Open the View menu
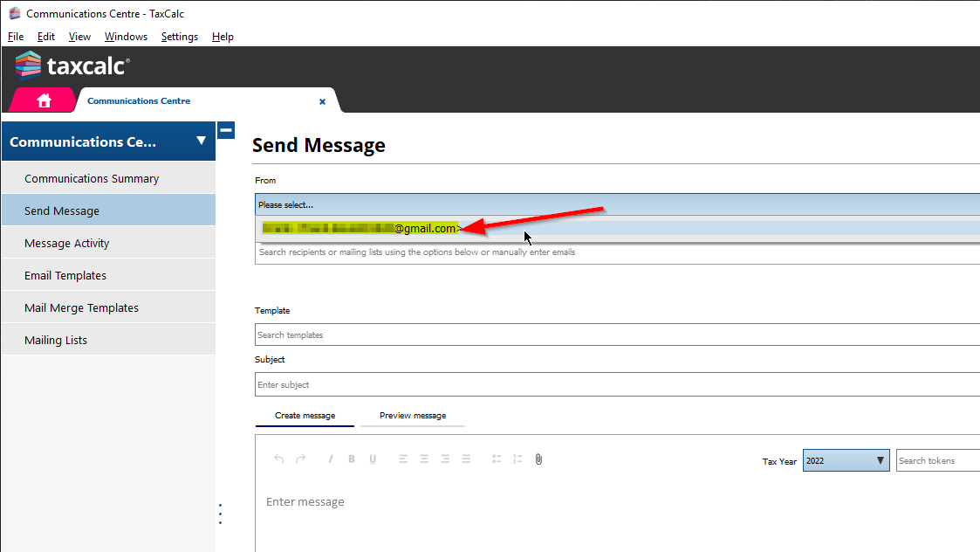 pos(79,37)
